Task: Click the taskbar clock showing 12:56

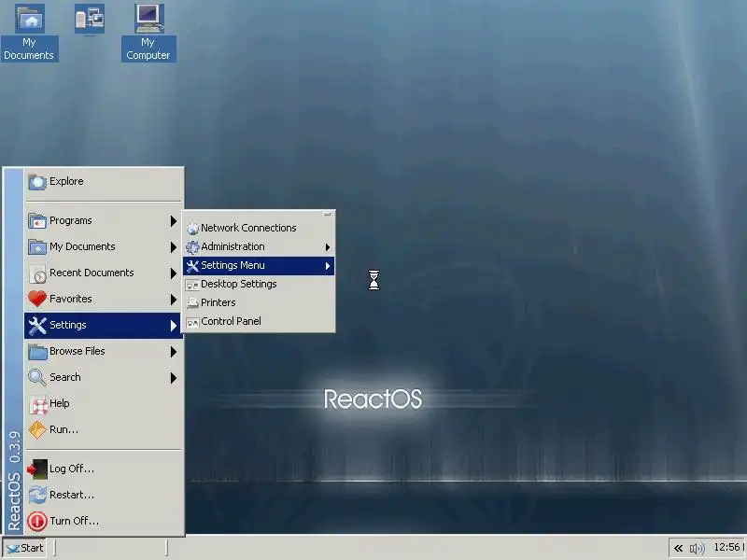Action: click(x=728, y=548)
